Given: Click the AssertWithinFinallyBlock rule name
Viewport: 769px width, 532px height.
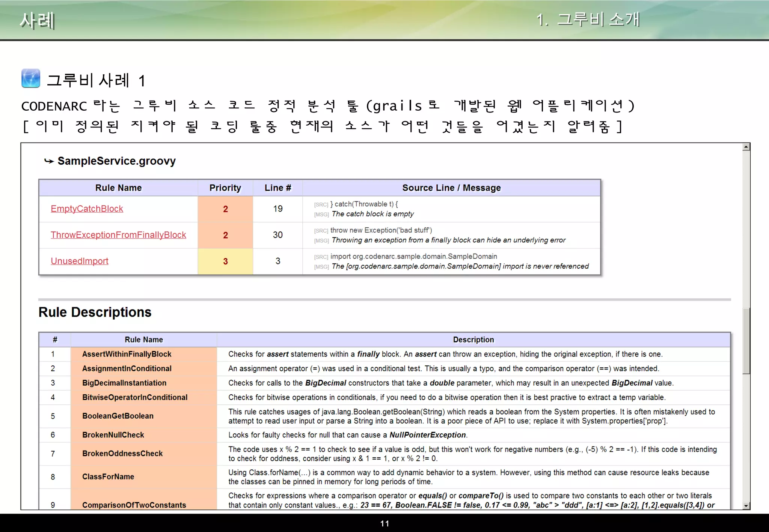Looking at the screenshot, I should point(127,354).
